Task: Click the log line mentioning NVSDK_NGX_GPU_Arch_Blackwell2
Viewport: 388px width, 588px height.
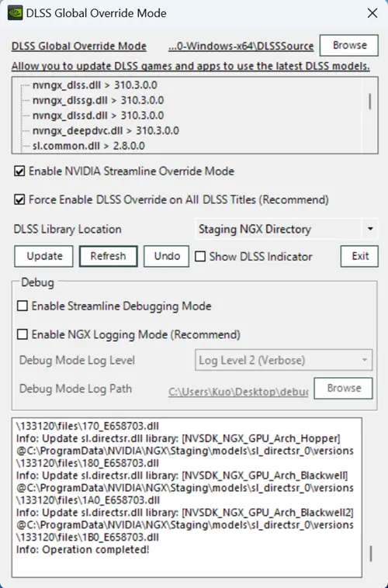Action: [185, 513]
